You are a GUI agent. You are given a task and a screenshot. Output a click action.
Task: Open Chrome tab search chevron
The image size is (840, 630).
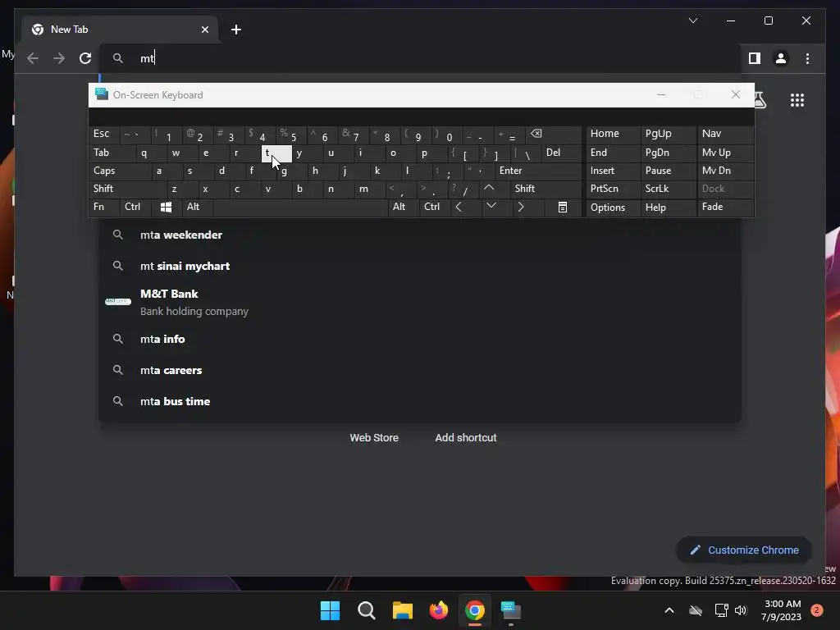point(692,21)
